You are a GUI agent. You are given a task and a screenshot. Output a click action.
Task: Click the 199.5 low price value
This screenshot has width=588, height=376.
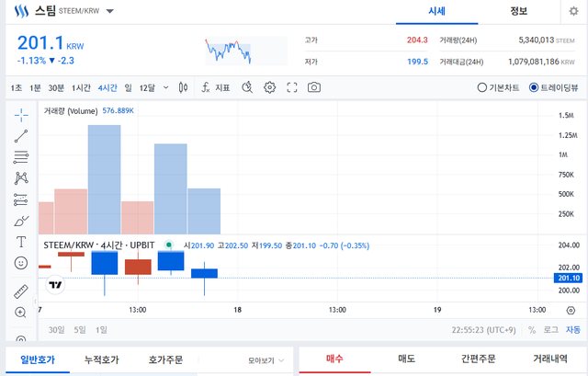click(x=417, y=62)
